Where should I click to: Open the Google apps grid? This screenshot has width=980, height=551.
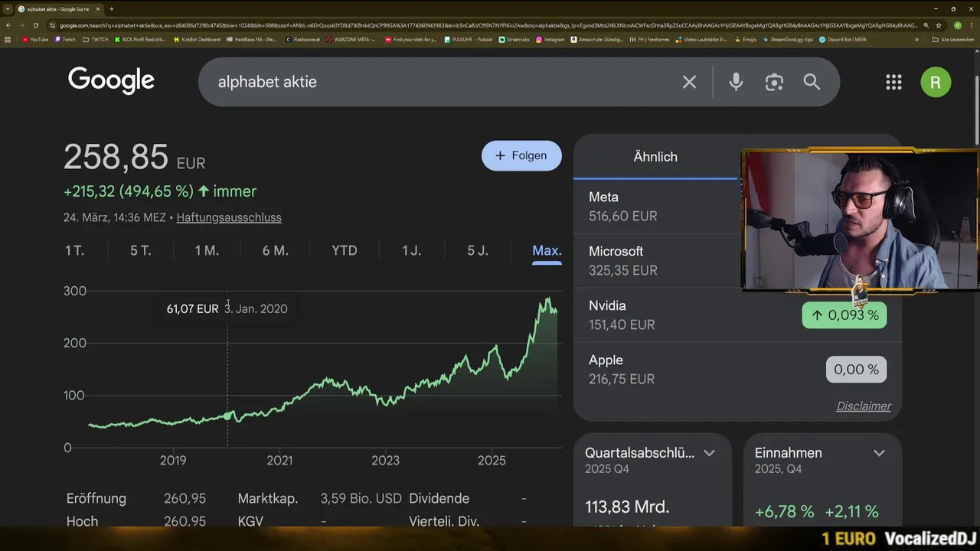[893, 82]
